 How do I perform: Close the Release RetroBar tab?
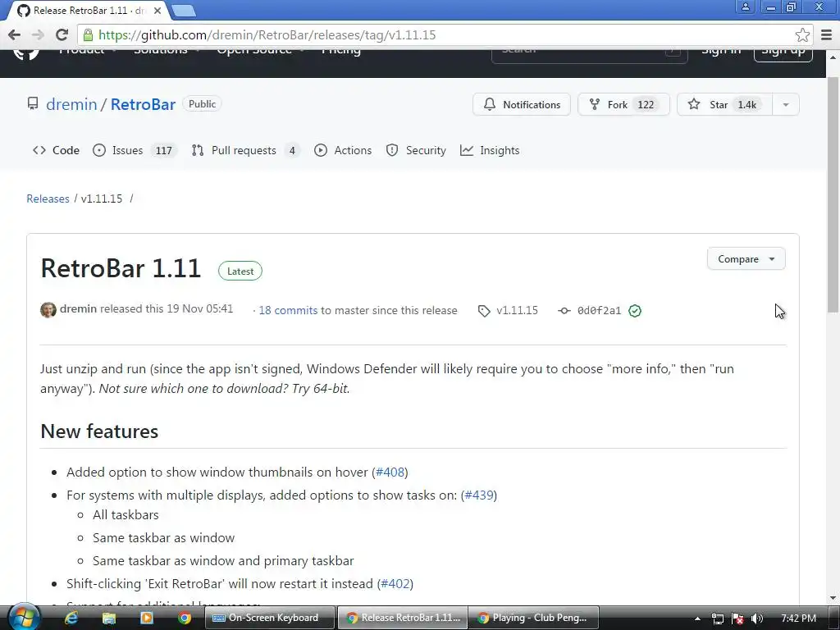point(157,10)
